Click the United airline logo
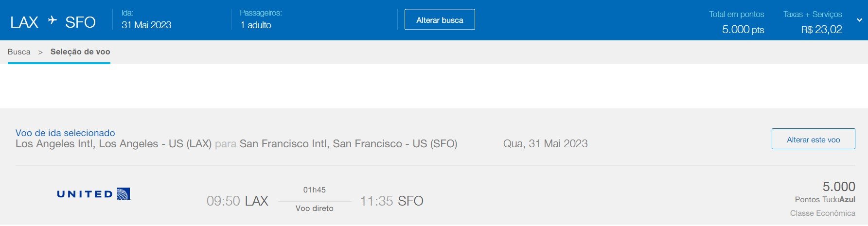 (94, 194)
